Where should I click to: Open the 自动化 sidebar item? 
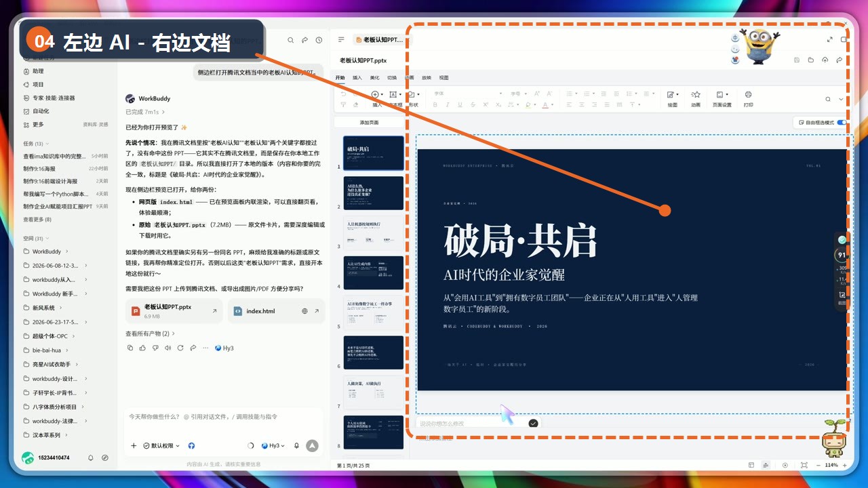pos(41,111)
